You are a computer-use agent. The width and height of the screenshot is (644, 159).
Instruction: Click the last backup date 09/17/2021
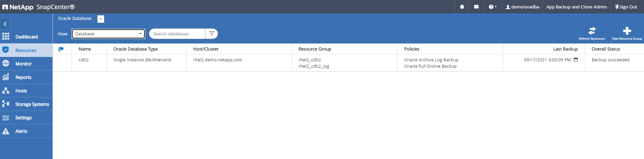coord(547,60)
